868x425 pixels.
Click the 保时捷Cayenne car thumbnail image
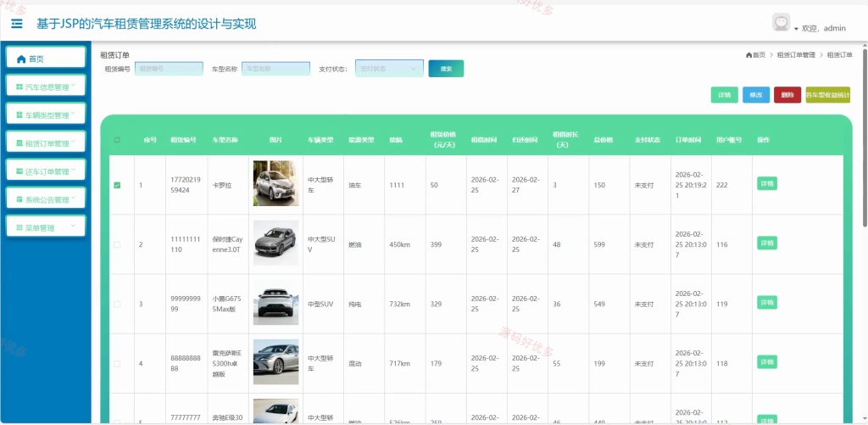(x=275, y=243)
